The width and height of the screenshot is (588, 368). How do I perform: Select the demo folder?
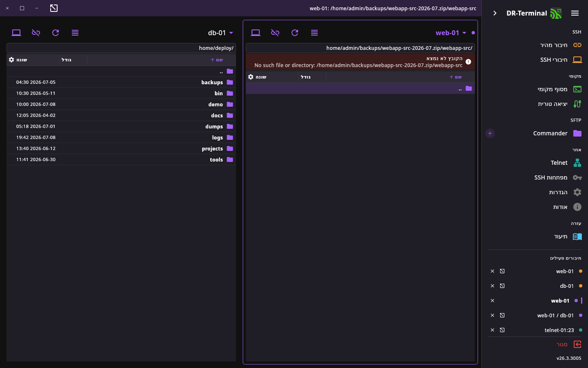(x=121, y=104)
